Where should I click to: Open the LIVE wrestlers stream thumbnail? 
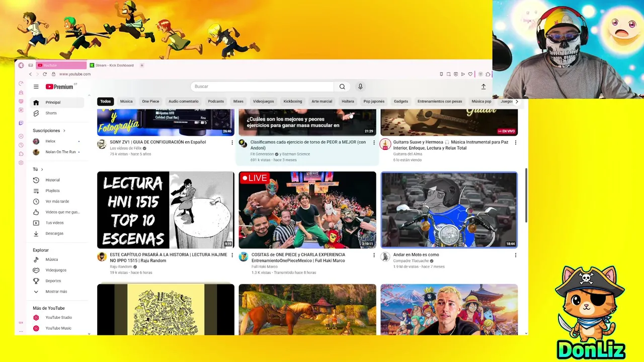tap(307, 210)
